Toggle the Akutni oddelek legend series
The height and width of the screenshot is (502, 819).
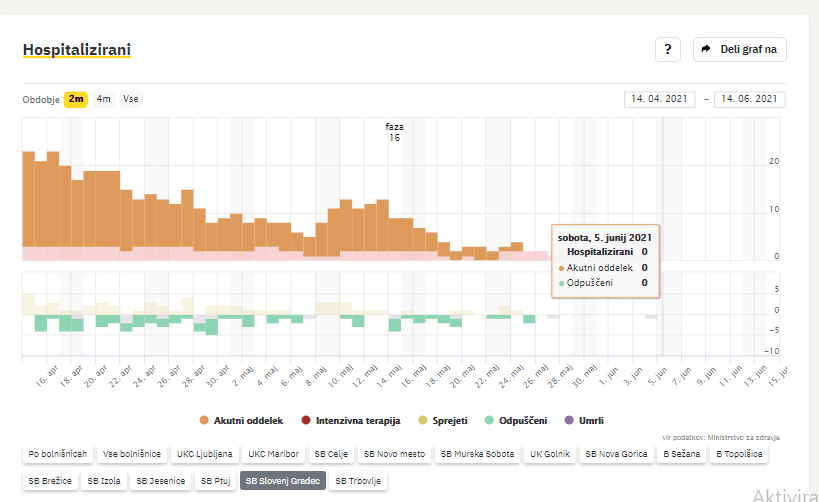pos(240,420)
